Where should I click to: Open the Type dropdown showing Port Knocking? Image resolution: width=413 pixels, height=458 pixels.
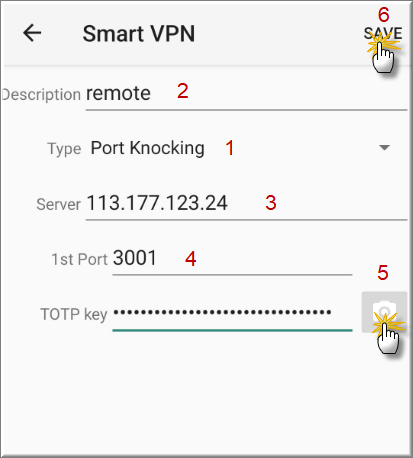(x=240, y=148)
